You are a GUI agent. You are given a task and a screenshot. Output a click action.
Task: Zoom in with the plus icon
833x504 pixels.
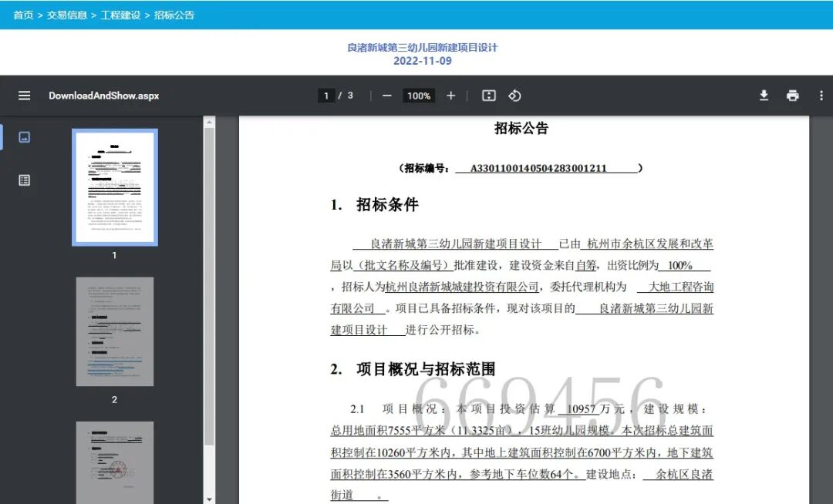(x=451, y=96)
